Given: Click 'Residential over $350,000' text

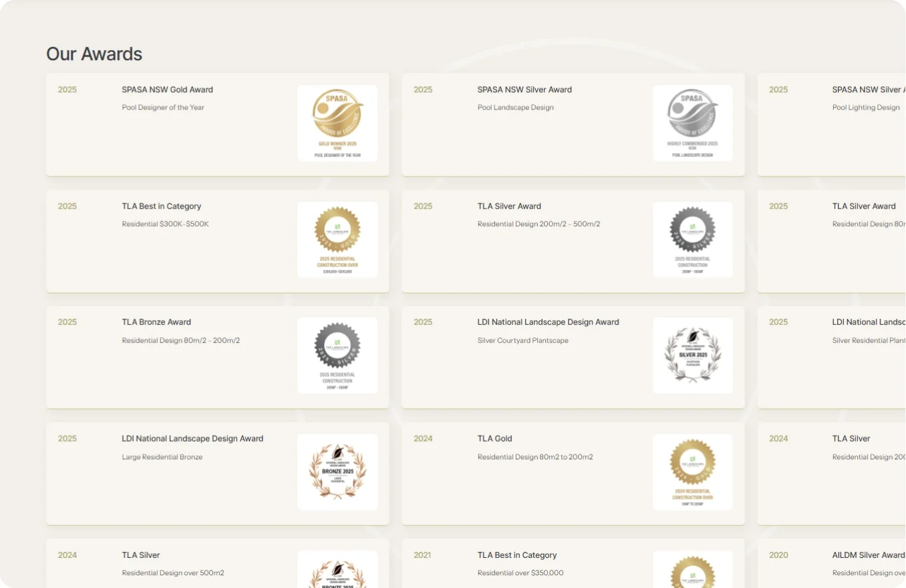Looking at the screenshot, I should click(520, 573).
